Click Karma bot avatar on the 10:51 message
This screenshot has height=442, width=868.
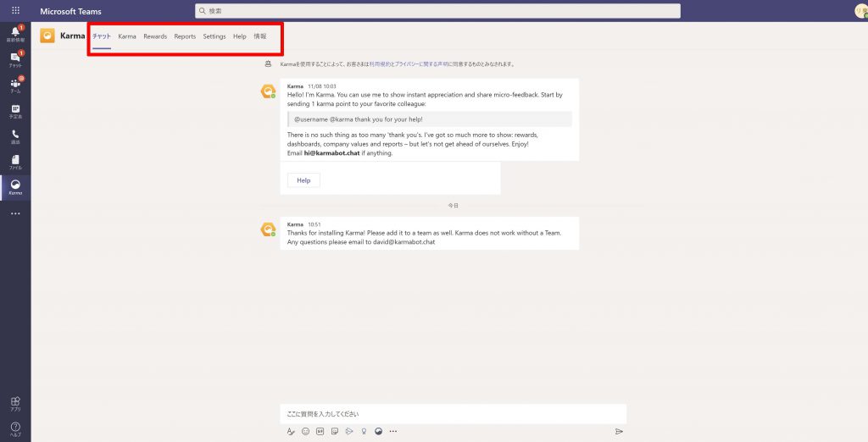pos(269,229)
